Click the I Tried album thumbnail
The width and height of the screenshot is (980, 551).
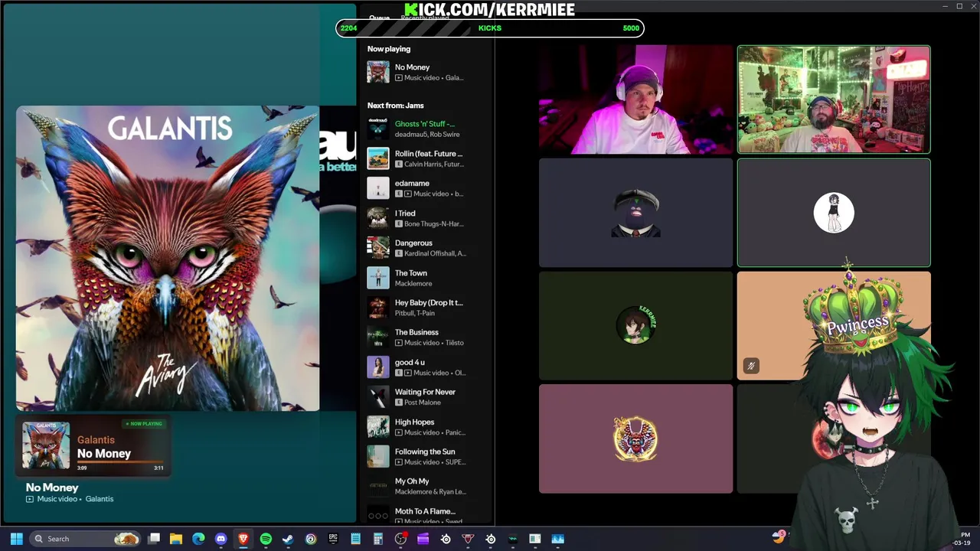pyautogui.click(x=378, y=218)
